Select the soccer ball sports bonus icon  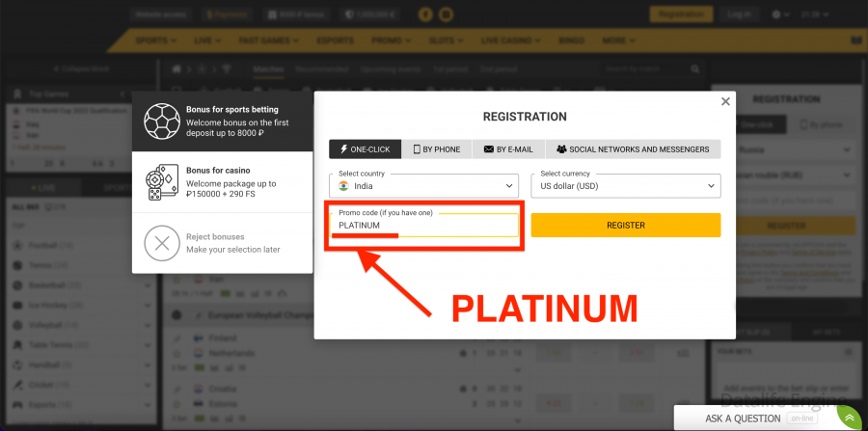[x=162, y=121]
